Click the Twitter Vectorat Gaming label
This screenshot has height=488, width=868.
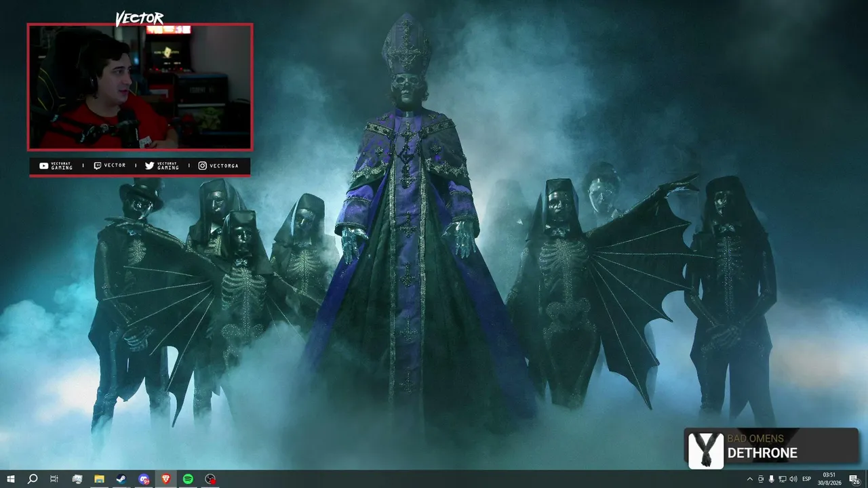click(162, 166)
